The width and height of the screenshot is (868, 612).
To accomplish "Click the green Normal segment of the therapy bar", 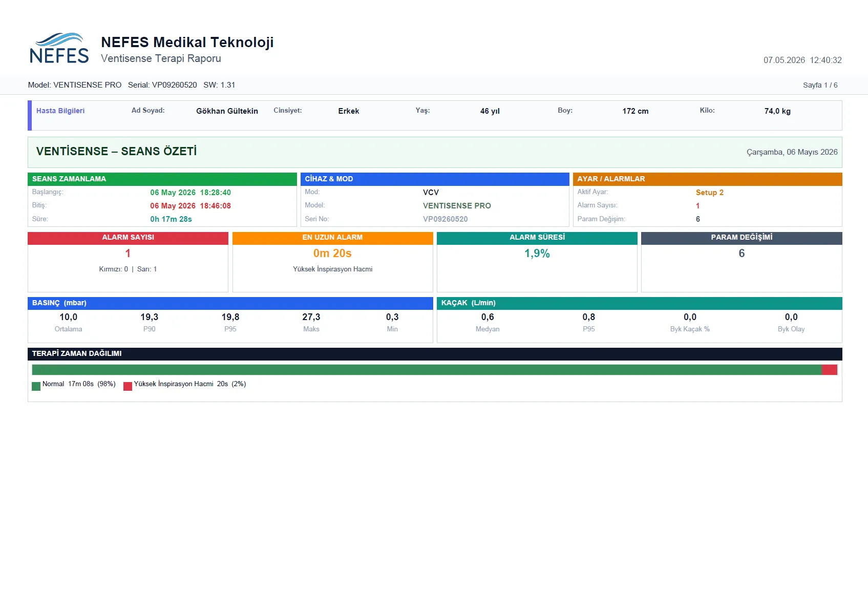I will (427, 370).
